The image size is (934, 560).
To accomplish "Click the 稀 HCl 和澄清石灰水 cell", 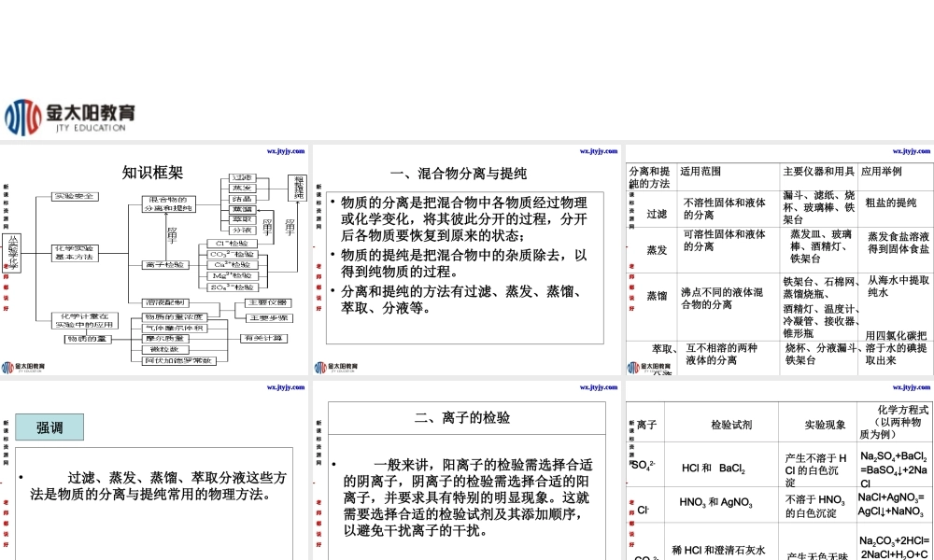I will [x=718, y=551].
